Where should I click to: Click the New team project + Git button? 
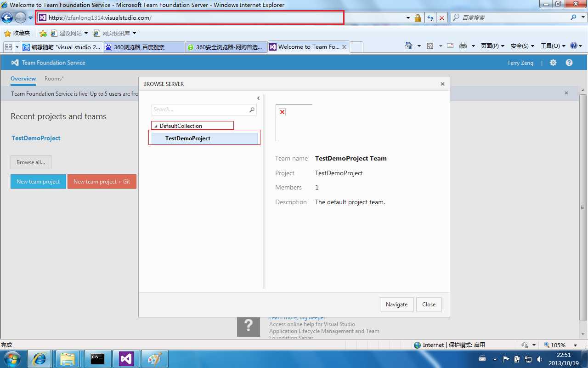102,182
